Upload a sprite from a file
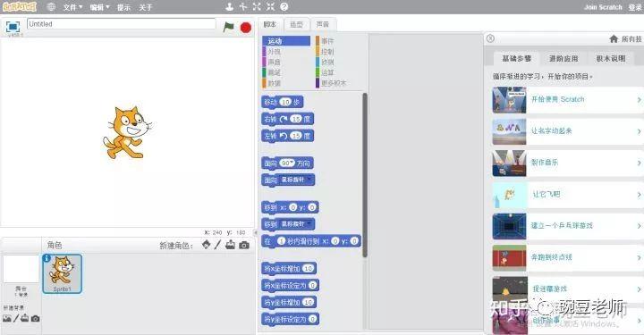Screen dimensions: 644x335 [231, 245]
